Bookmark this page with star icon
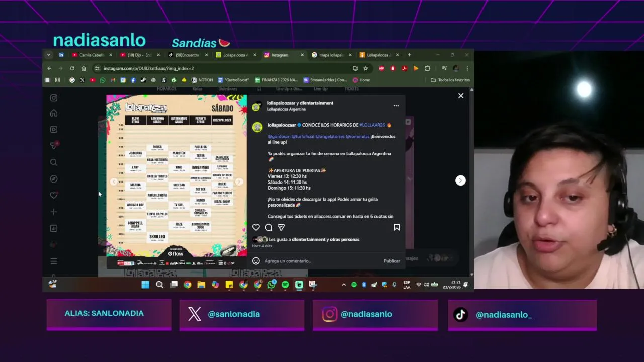The height and width of the screenshot is (362, 644). [366, 68]
